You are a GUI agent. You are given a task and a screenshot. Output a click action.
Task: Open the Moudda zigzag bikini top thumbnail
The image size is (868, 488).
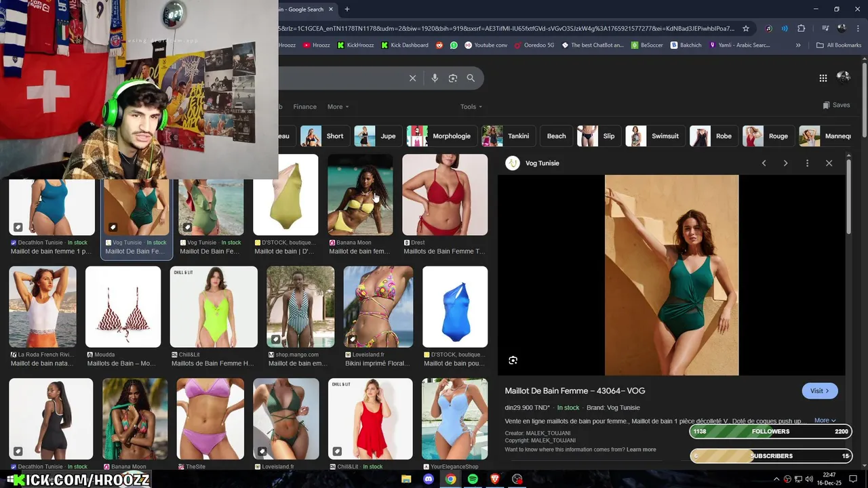coord(123,307)
